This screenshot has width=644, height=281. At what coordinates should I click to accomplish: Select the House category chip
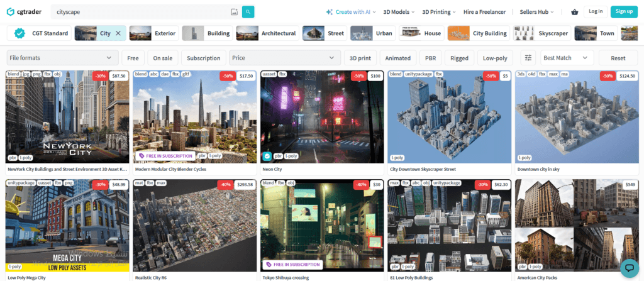pos(421,33)
